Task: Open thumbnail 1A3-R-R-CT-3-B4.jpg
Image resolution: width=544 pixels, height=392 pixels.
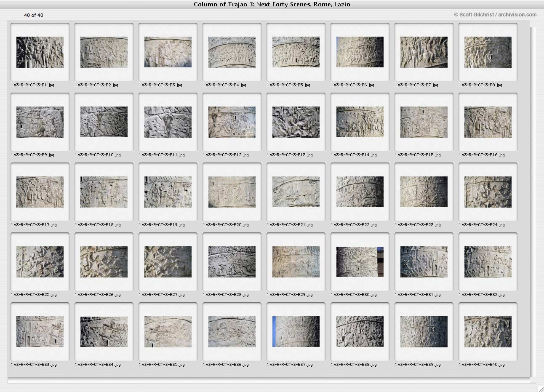Action: (x=232, y=52)
